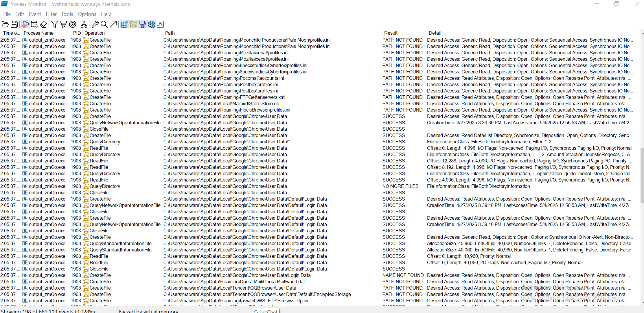This screenshot has width=644, height=313.
Task: Sort by the PID column header
Action: (74, 33)
